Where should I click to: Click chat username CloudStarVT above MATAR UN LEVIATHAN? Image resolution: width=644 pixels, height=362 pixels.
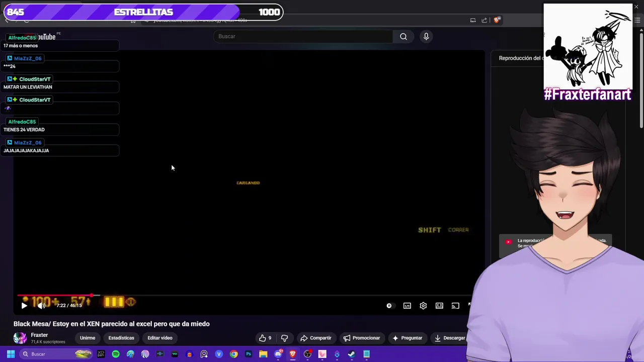(x=35, y=79)
